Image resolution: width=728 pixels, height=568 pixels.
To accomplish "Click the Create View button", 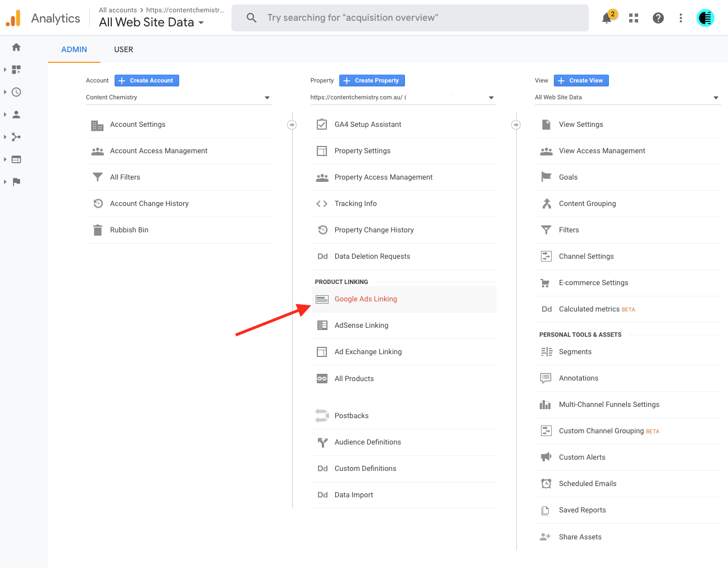I will coord(581,81).
